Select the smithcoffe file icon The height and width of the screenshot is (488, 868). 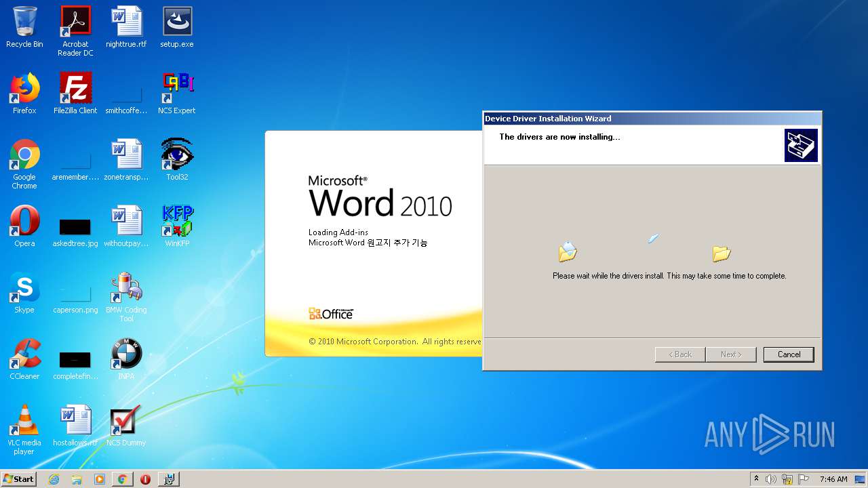click(126, 99)
